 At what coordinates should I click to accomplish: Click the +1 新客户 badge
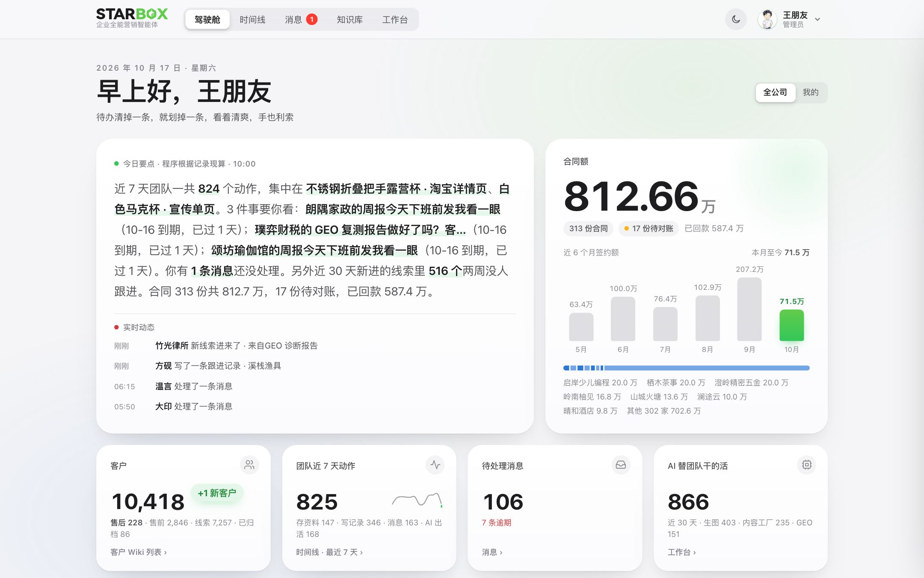point(217,493)
